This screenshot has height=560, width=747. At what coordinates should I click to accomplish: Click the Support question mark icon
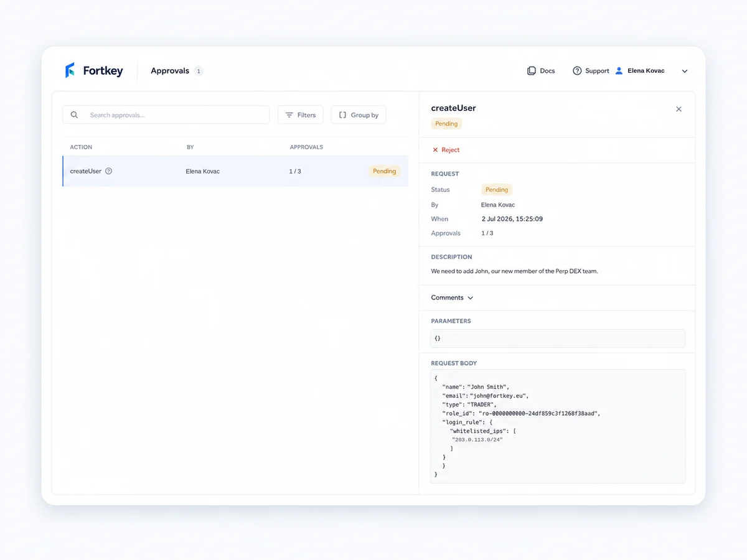(577, 71)
